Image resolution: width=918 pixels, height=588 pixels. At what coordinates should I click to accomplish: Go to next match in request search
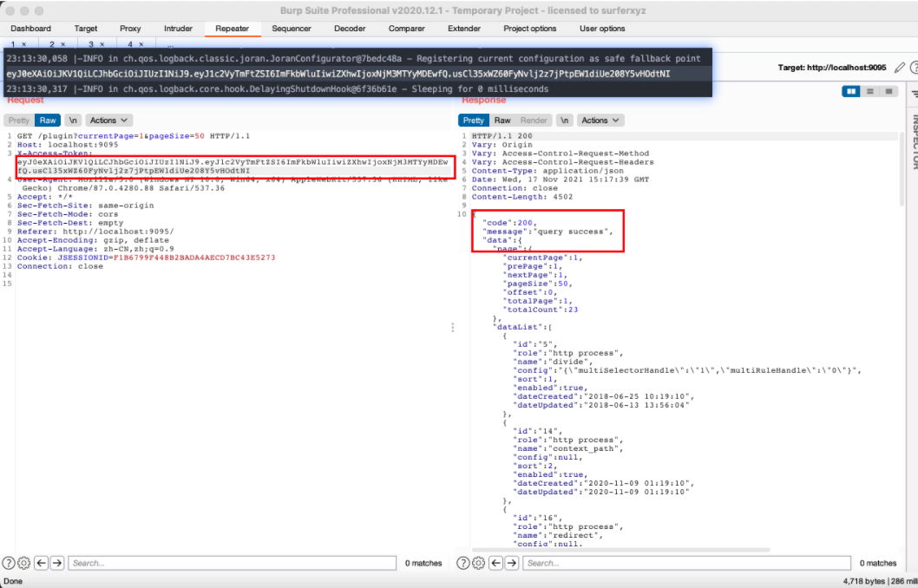pyautogui.click(x=57, y=563)
